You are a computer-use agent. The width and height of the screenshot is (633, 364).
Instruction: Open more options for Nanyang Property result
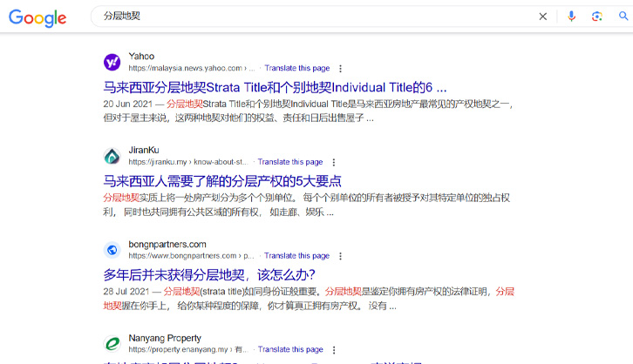coord(334,350)
